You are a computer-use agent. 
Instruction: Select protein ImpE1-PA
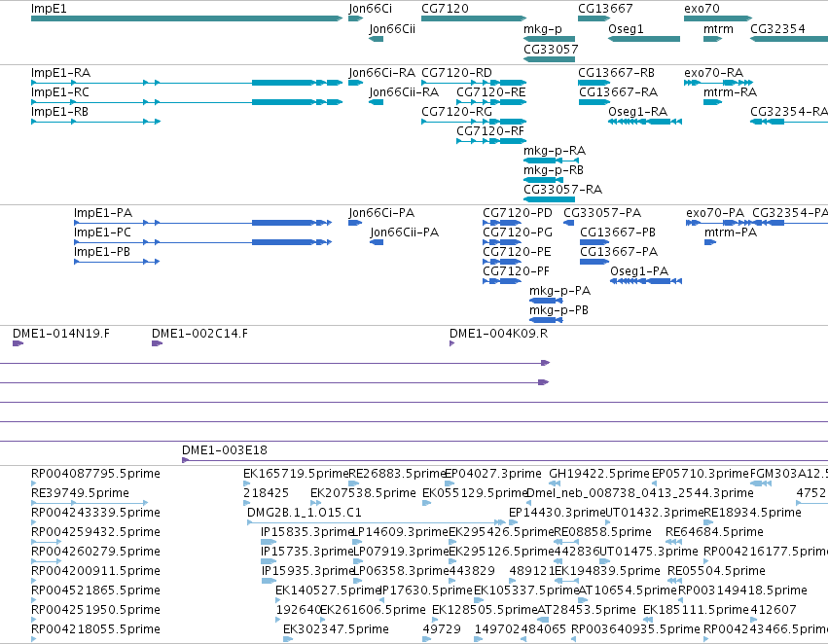[x=202, y=223]
